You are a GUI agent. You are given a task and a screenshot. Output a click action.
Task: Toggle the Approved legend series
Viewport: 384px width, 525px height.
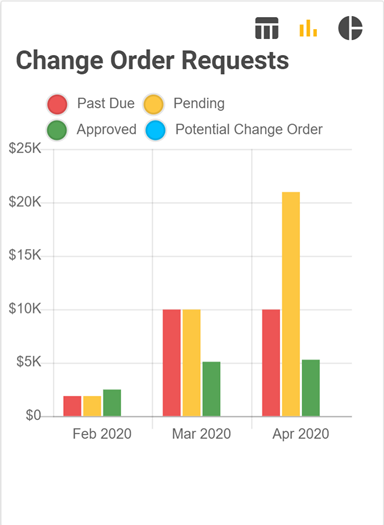pyautogui.click(x=92, y=130)
